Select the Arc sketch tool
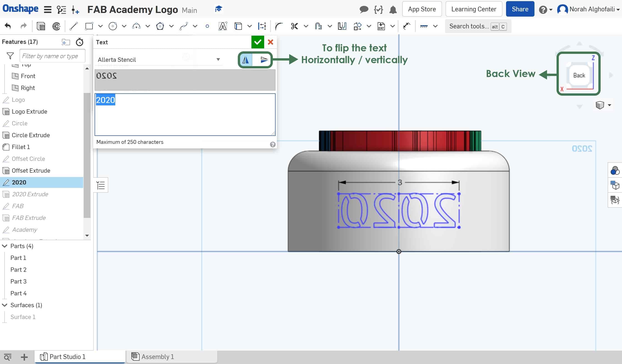Image resolution: width=622 pixels, height=364 pixels. pos(136,26)
